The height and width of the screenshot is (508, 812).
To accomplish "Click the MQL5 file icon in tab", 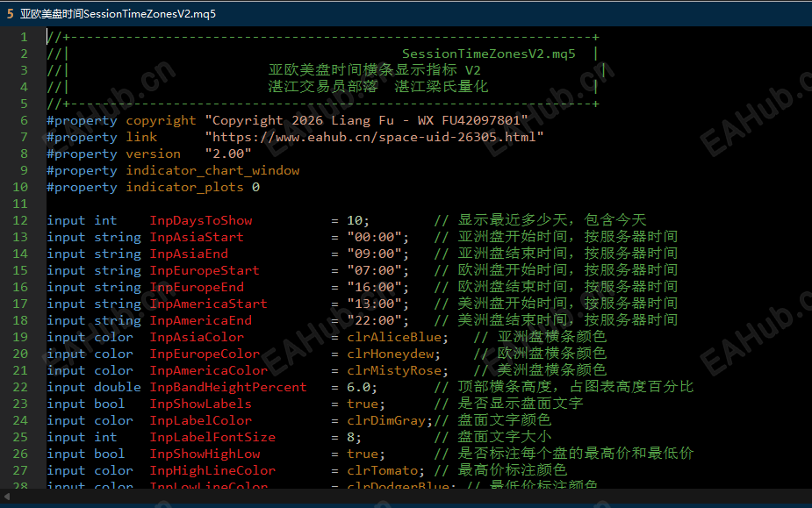I will tap(11, 14).
